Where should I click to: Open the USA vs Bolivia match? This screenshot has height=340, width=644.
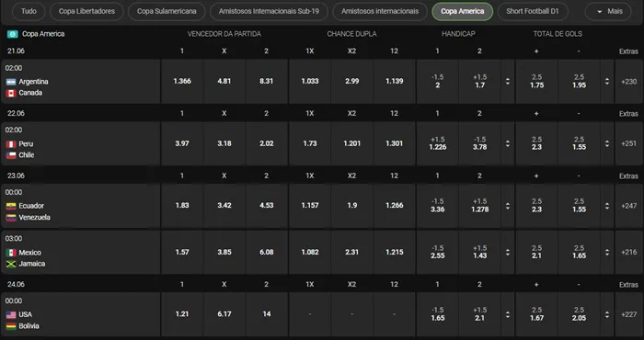81,314
